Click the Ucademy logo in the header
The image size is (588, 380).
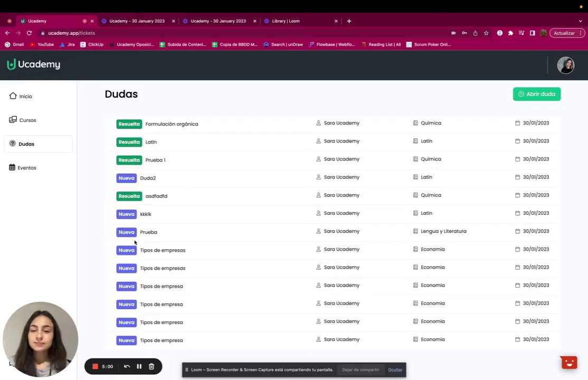[34, 64]
